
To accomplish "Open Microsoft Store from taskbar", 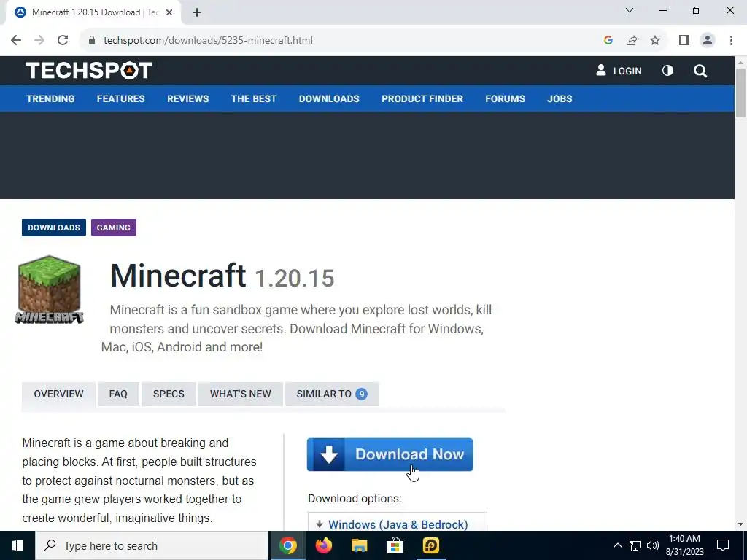I will click(x=395, y=545).
